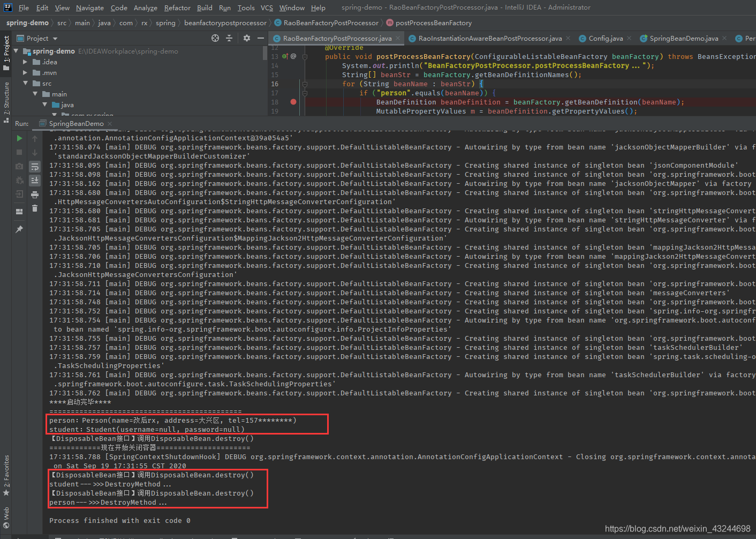756x539 pixels.
Task: Click line number 16 in the gutter
Action: click(x=275, y=84)
